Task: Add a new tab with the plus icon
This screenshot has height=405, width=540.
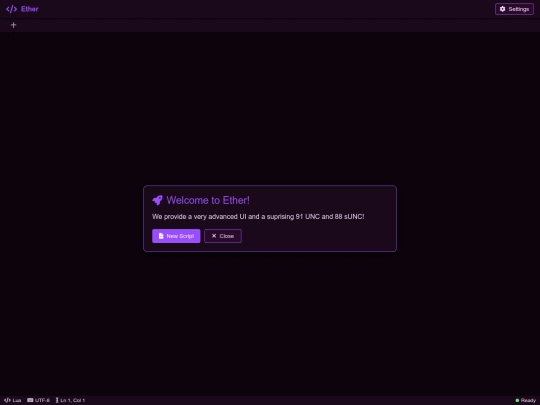Action: click(13, 25)
